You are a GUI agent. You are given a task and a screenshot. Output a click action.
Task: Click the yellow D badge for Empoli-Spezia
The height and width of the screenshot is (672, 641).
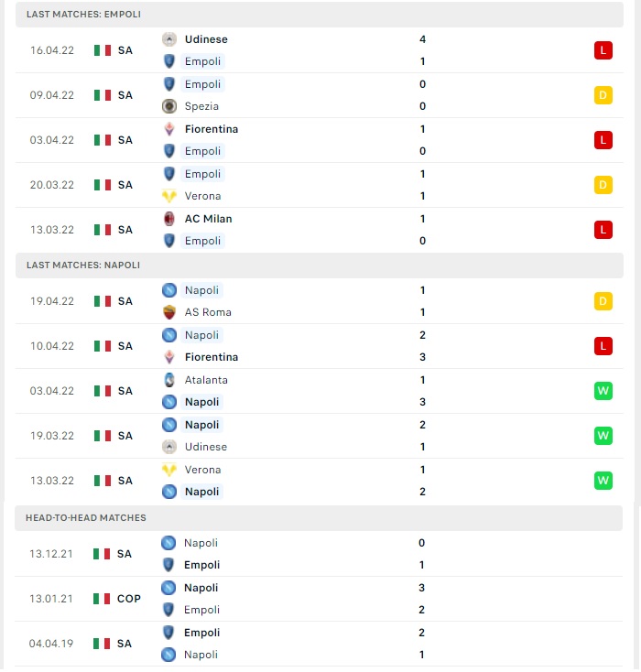tap(603, 95)
